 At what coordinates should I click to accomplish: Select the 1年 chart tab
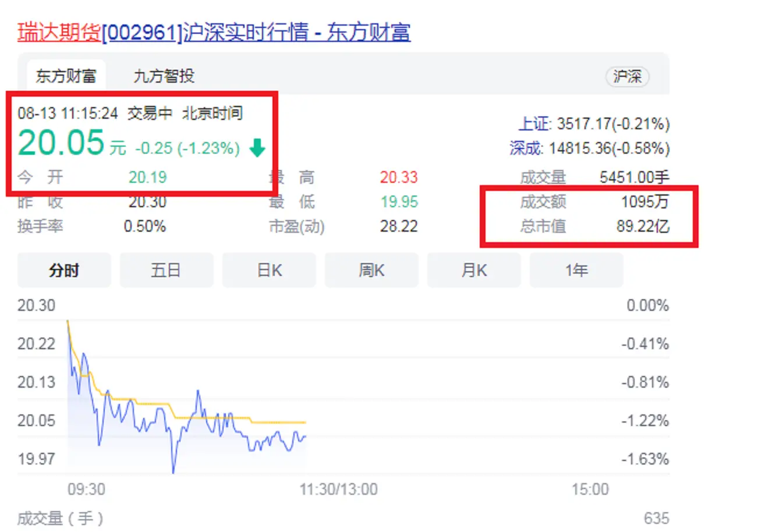point(576,270)
